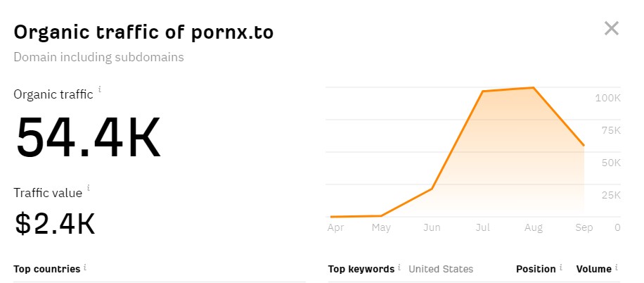This screenshot has height=283, width=644.
Task: Select the Jun marker on the chart axis
Action: pos(432,227)
